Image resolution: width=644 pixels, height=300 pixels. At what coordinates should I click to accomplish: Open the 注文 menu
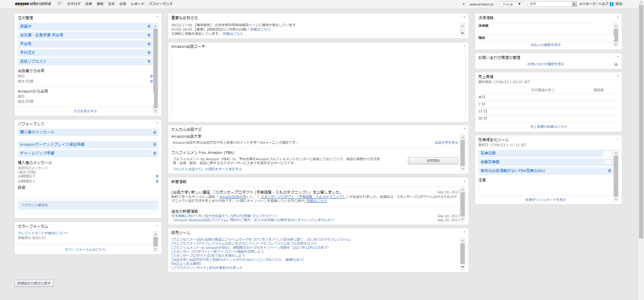[x=111, y=4]
